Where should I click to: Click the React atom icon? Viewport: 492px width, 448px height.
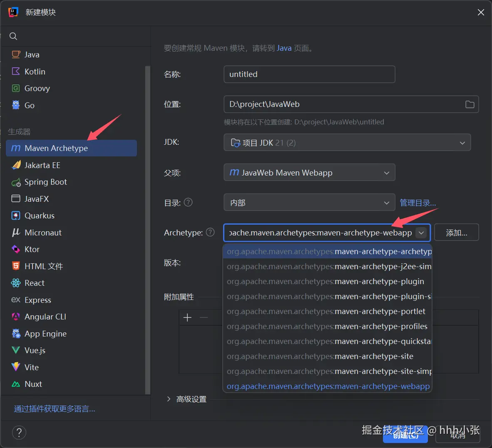16,283
